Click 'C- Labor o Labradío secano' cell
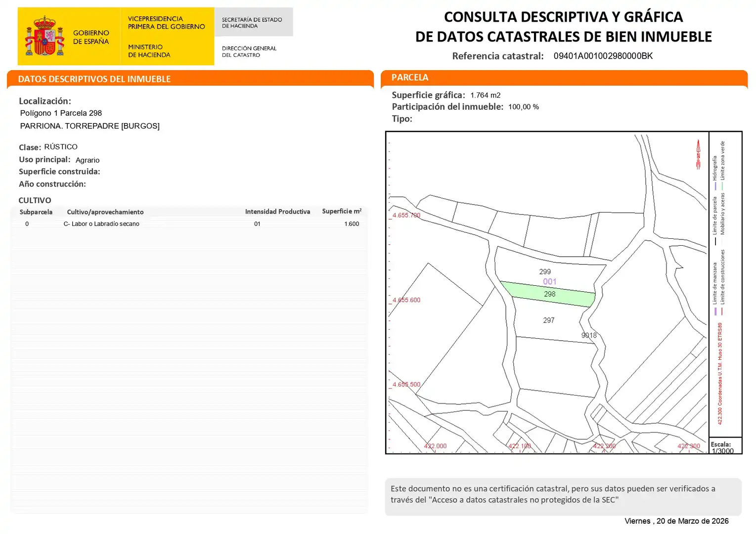This screenshot has height=534, width=756. point(101,224)
